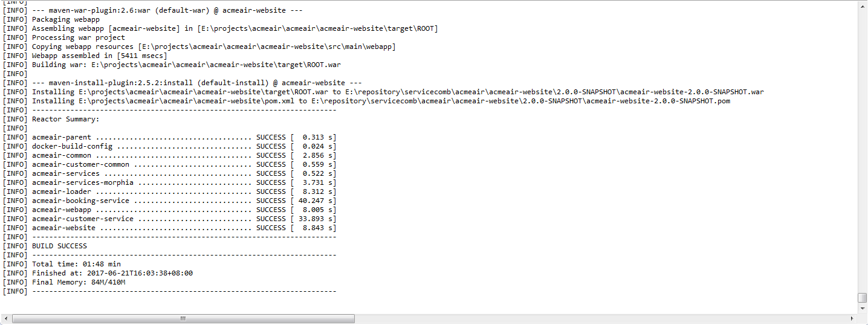Click the acmeair-parent SUCCESS row
The width and height of the screenshot is (868, 325).
[x=181, y=137]
